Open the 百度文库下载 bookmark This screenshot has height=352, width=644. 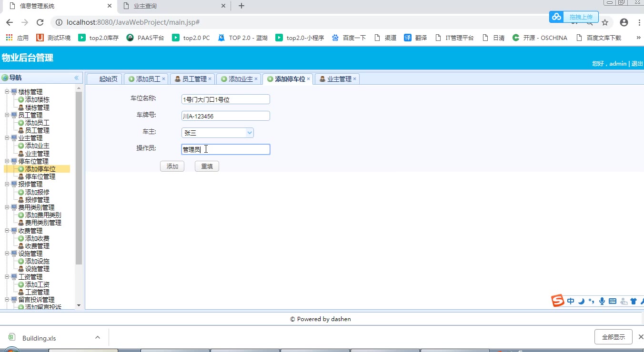(x=599, y=38)
